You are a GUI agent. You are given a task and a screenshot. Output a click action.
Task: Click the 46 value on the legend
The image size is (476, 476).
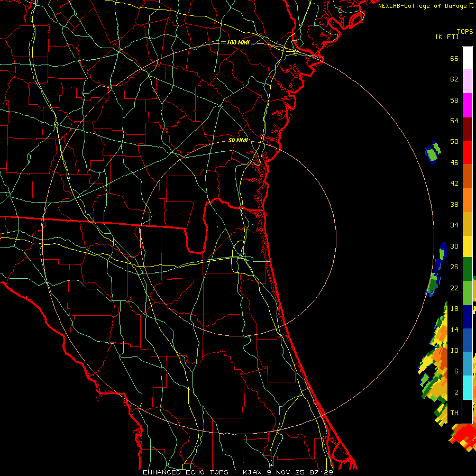(454, 163)
